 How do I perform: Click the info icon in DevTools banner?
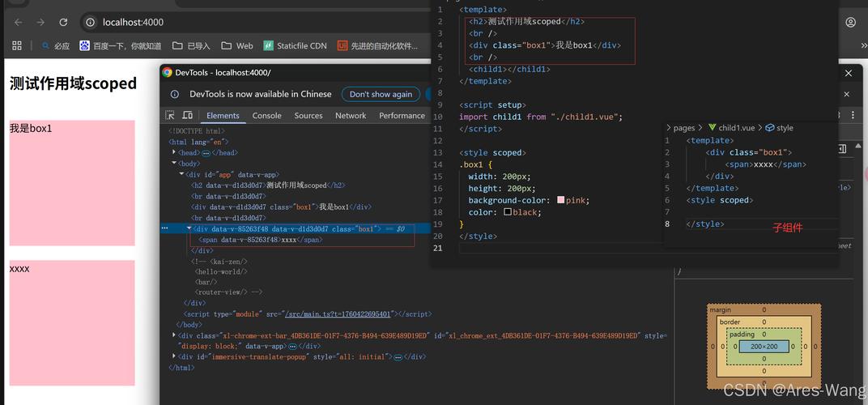pos(174,94)
